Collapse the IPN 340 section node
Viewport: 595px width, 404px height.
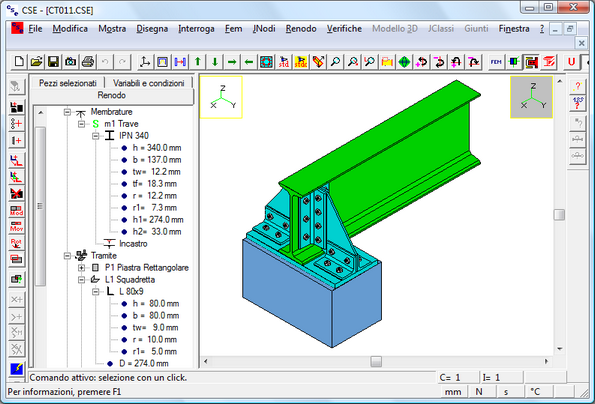[x=96, y=136]
